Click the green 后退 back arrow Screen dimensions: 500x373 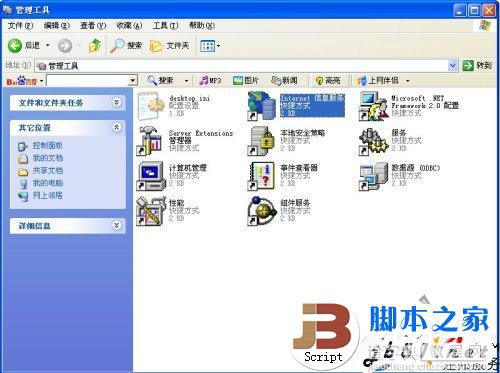coord(15,46)
